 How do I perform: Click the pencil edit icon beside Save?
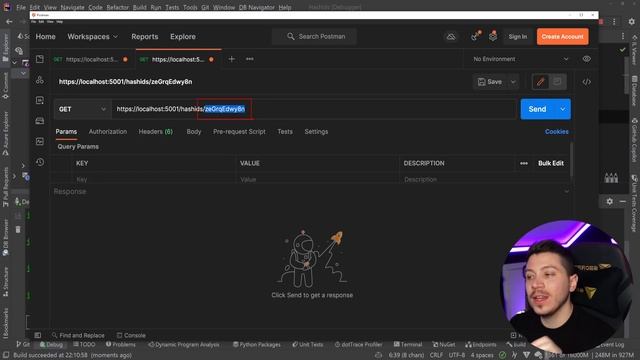coord(540,82)
